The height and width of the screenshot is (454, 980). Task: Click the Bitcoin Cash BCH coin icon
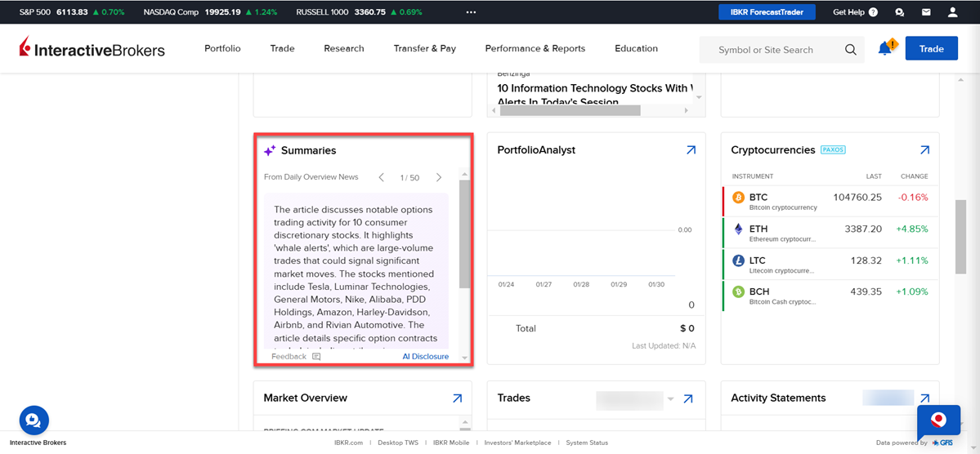point(738,292)
